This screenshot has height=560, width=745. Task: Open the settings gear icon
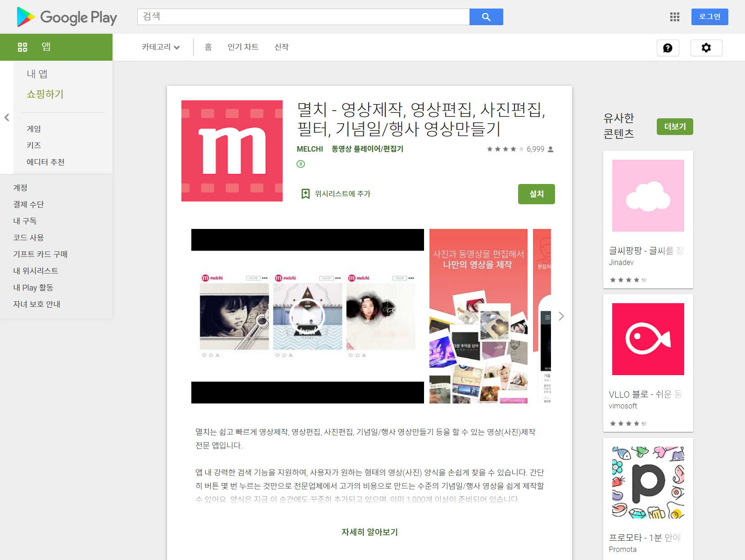click(x=706, y=48)
